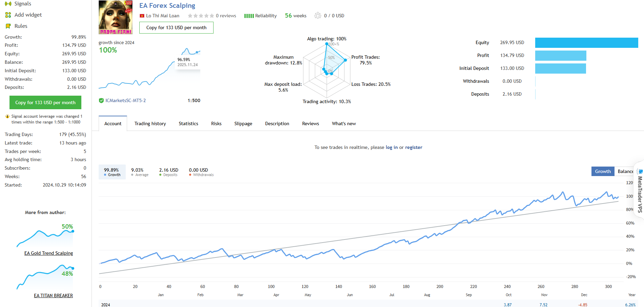Click the Add widget grid icon
The width and height of the screenshot is (644, 307).
8,15
